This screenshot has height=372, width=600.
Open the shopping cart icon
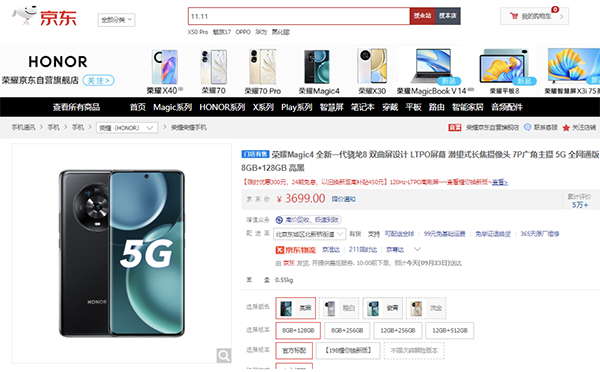[x=514, y=16]
